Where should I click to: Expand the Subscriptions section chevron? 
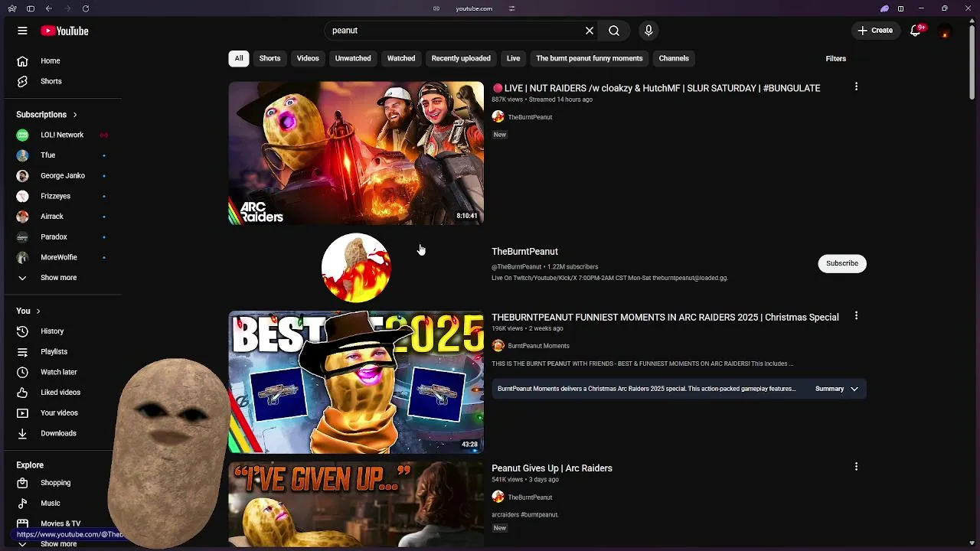[75, 115]
